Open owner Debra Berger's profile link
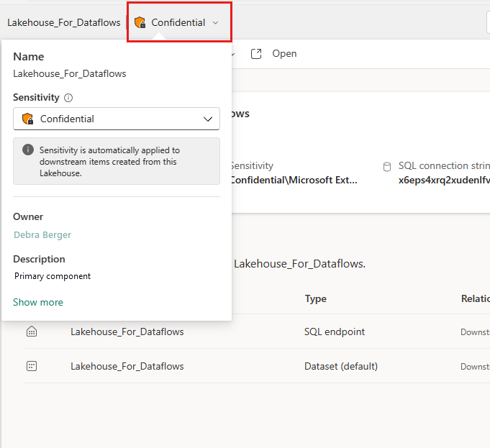The height and width of the screenshot is (448, 490). click(42, 234)
